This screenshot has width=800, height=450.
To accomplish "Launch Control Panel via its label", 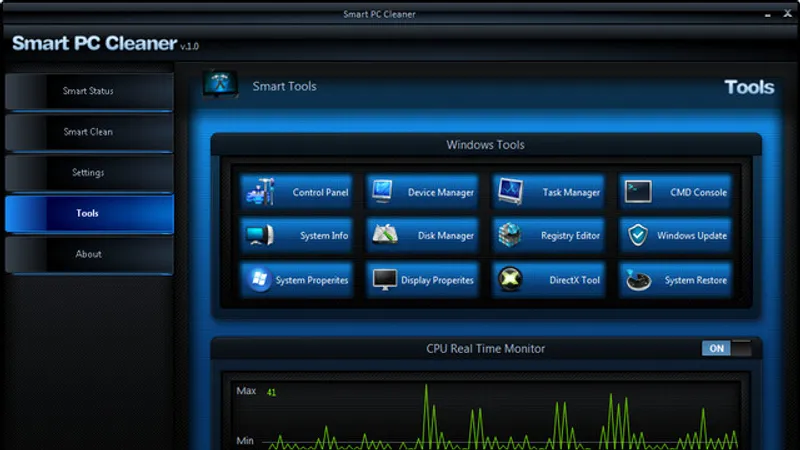I will point(320,192).
